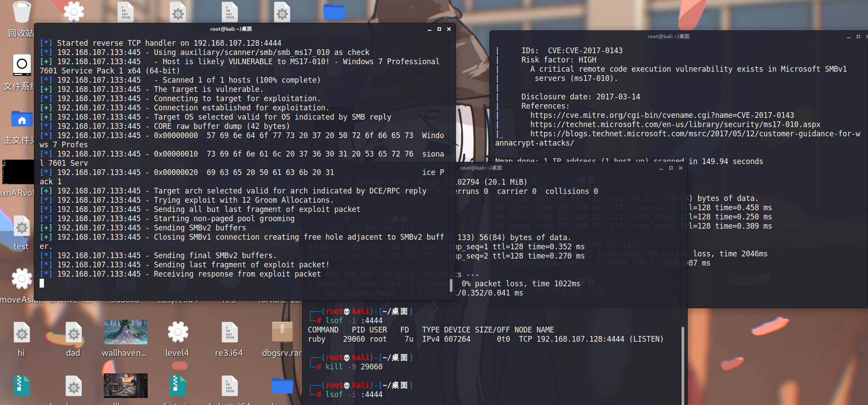Minimize the lsof terminal window
This screenshot has height=405, width=868.
661,168
